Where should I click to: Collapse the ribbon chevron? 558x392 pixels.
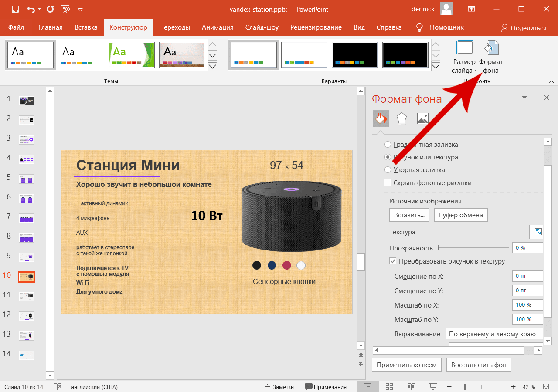click(x=551, y=81)
